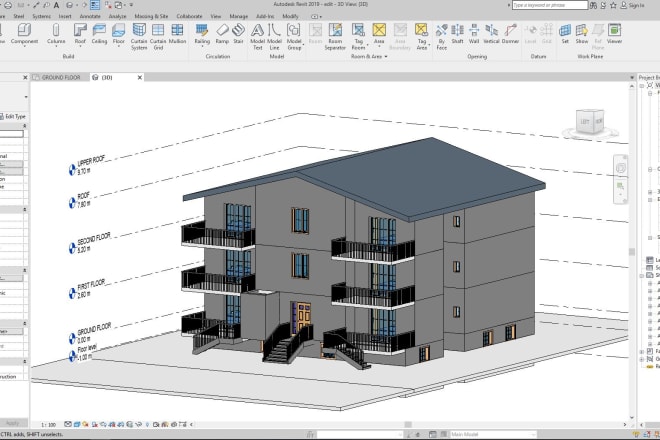Screen dimensions: 660x440
Task: Open the Manage ribbon tab
Action: (x=239, y=16)
